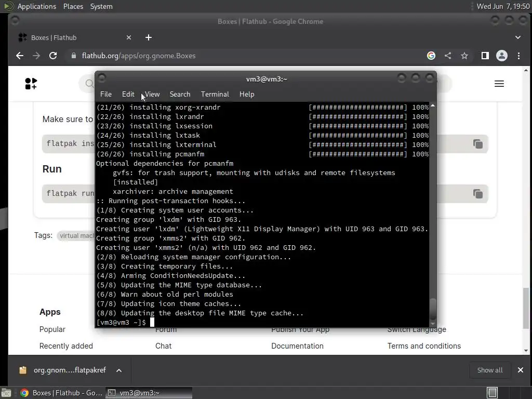This screenshot has width=532, height=399.
Task: Switch to Boxes | Flathub taskbar window
Action: 61,393
